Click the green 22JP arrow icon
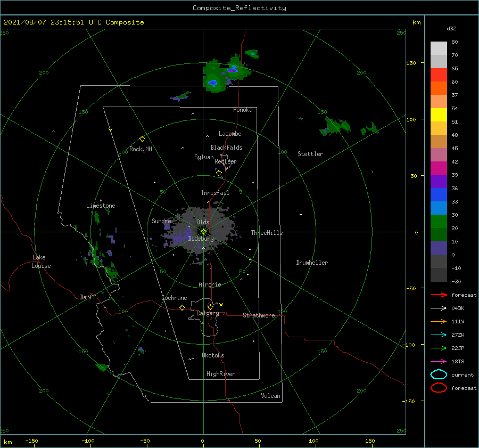 (x=439, y=348)
